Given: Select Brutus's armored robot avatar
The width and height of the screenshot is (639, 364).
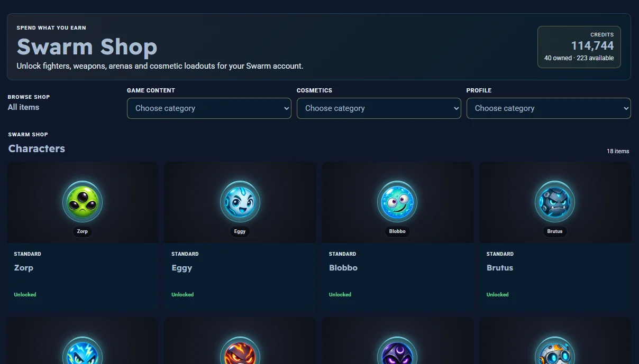Looking at the screenshot, I should point(555,201).
